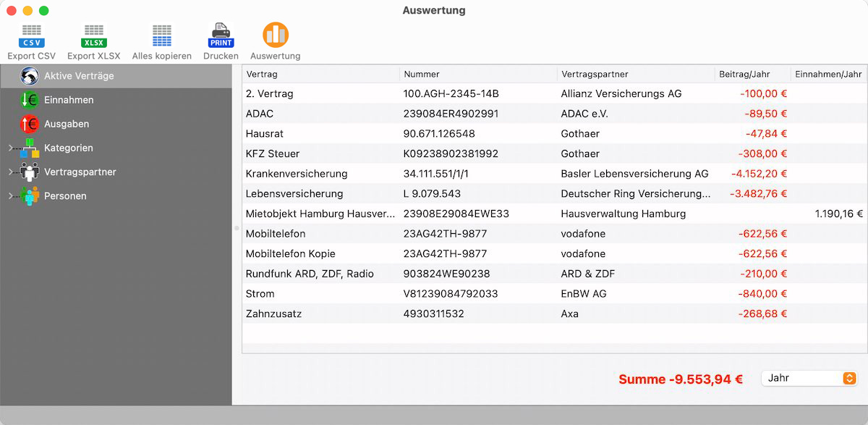
Task: Open the Einnahmen green euro icon
Action: 30,100
